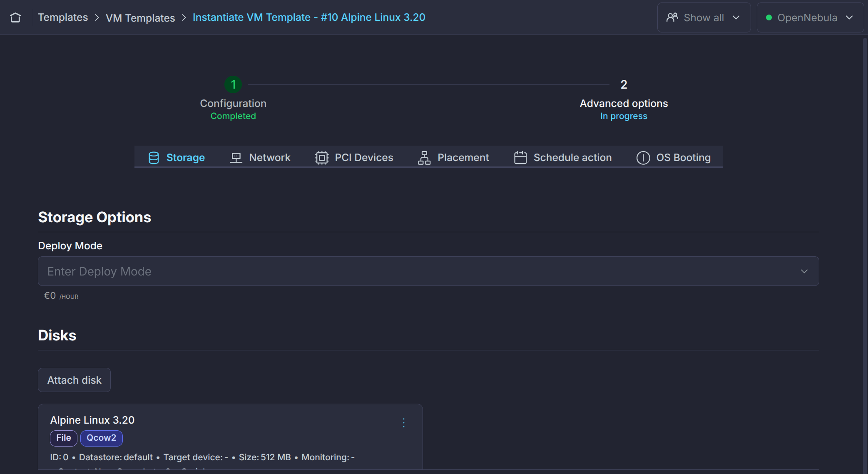Click the Qcow2 tag on disk card
Image resolution: width=868 pixels, height=474 pixels.
coord(101,438)
